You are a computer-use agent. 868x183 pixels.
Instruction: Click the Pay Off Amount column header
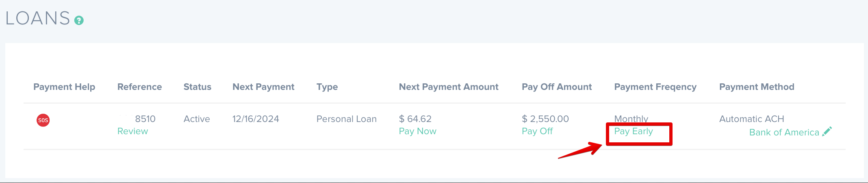pos(557,87)
